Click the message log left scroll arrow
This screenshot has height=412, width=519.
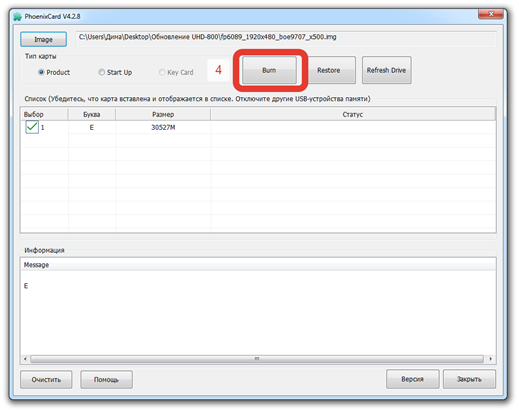(25, 359)
